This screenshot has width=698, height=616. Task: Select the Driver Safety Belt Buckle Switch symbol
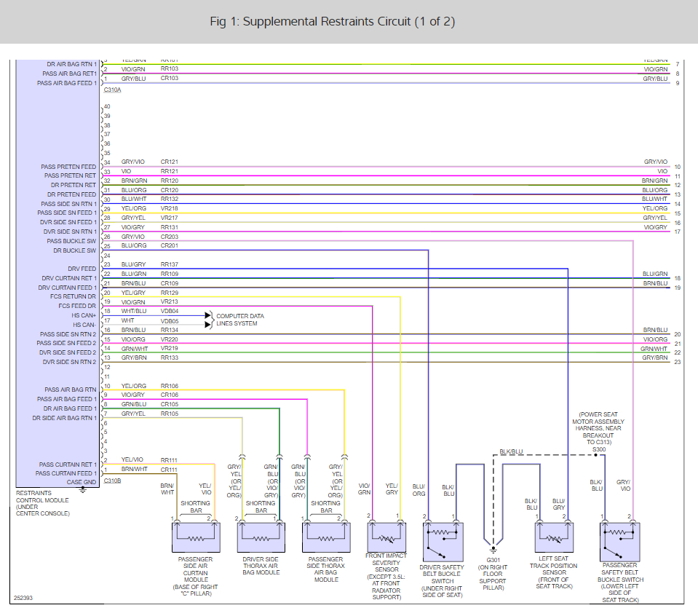click(x=443, y=542)
